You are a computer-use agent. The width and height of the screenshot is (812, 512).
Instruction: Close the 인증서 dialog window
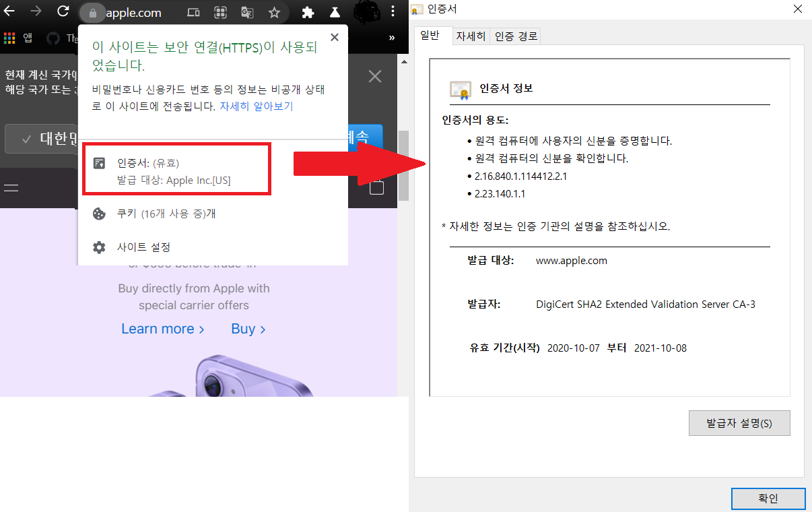[x=797, y=9]
